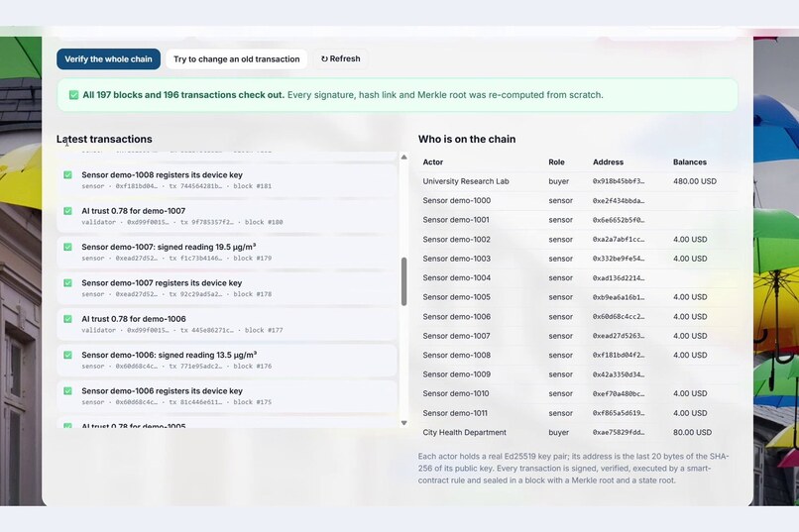Click check icon for demo-1008 registers device key
The image size is (799, 532).
coord(67,174)
